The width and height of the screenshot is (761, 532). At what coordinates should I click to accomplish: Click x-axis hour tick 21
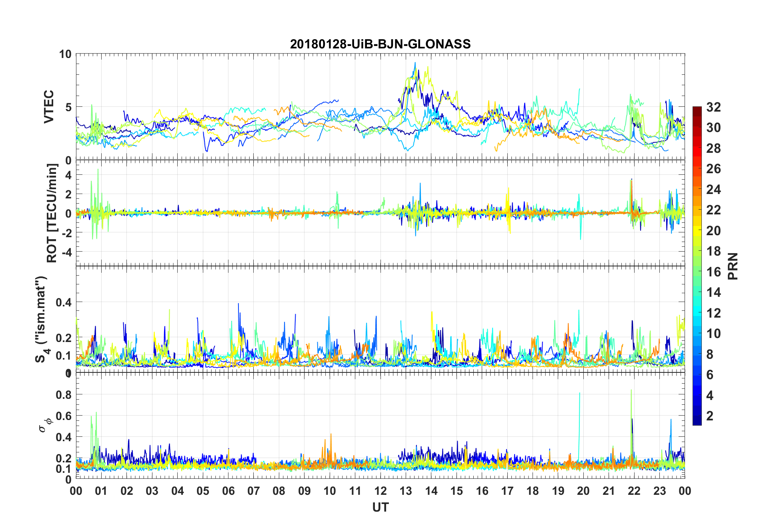click(x=609, y=491)
